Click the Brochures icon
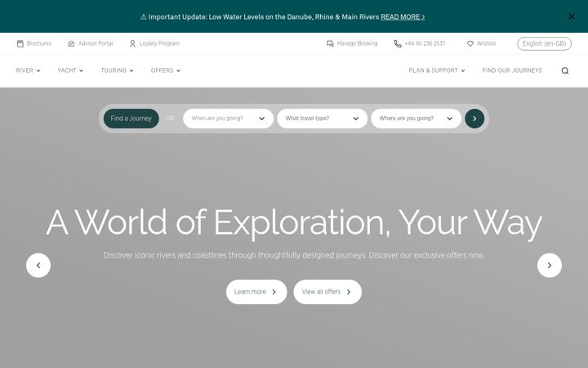The height and width of the screenshot is (368, 588). (x=20, y=43)
